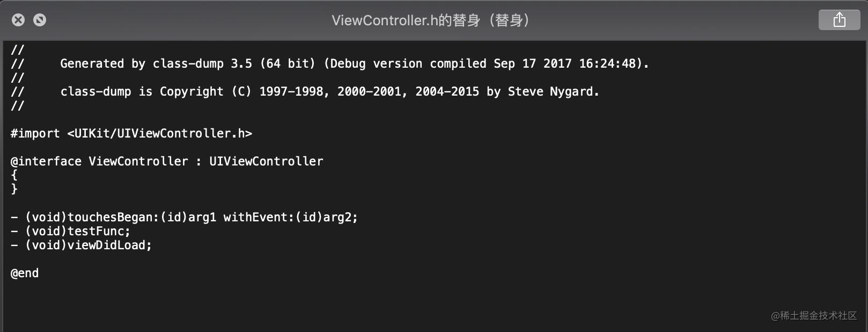Screen dimensions: 868x332
Task: Click the opening curly brace
Action: [x=14, y=175]
